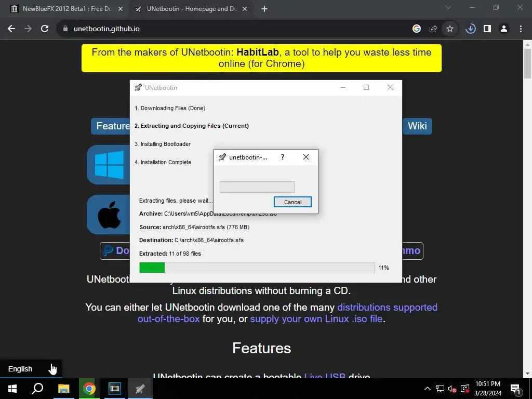Open the film-strip app in taskbar
This screenshot has width=532, height=399.
pyautogui.click(x=115, y=389)
